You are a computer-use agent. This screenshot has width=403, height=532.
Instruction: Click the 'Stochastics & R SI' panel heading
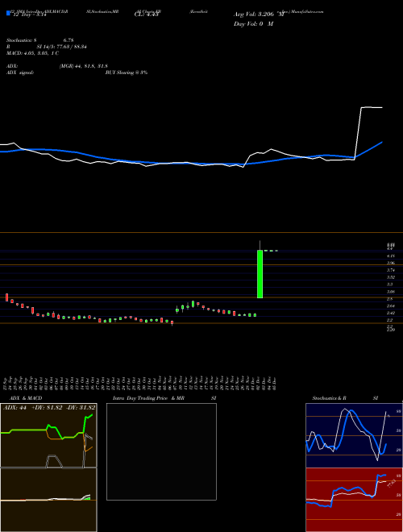click(x=345, y=398)
